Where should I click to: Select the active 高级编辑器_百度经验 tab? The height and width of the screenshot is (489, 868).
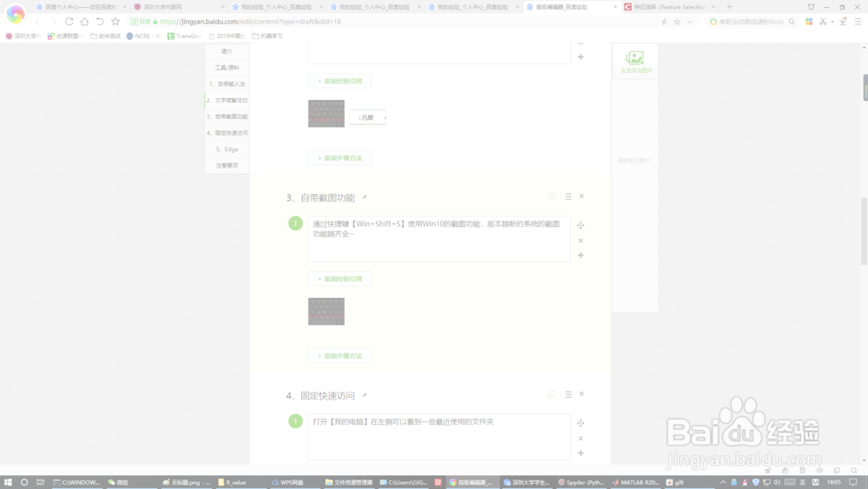pyautogui.click(x=572, y=7)
